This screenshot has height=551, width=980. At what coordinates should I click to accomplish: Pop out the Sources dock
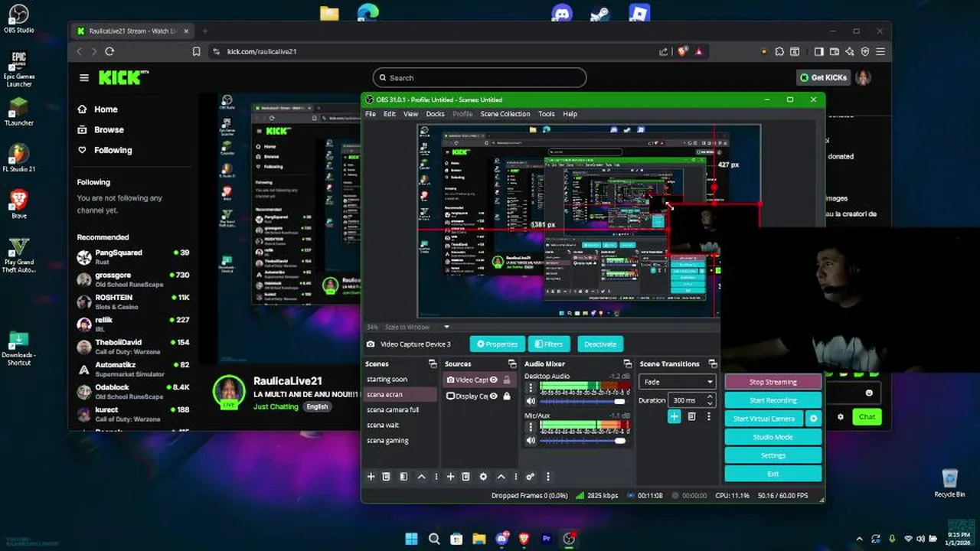pyautogui.click(x=512, y=364)
